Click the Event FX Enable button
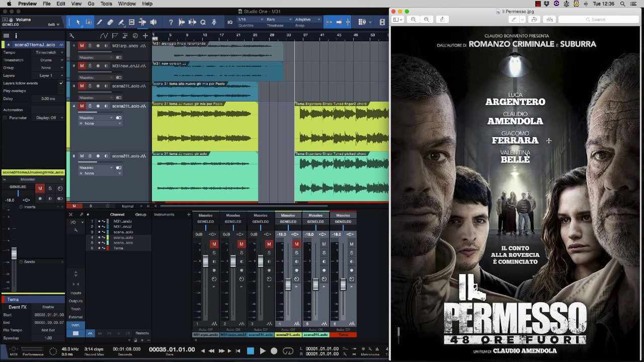 48,307
